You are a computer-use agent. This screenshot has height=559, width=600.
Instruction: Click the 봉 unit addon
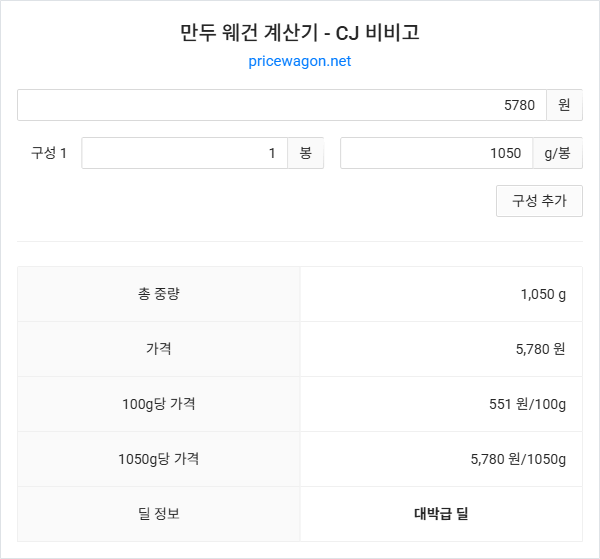click(305, 153)
